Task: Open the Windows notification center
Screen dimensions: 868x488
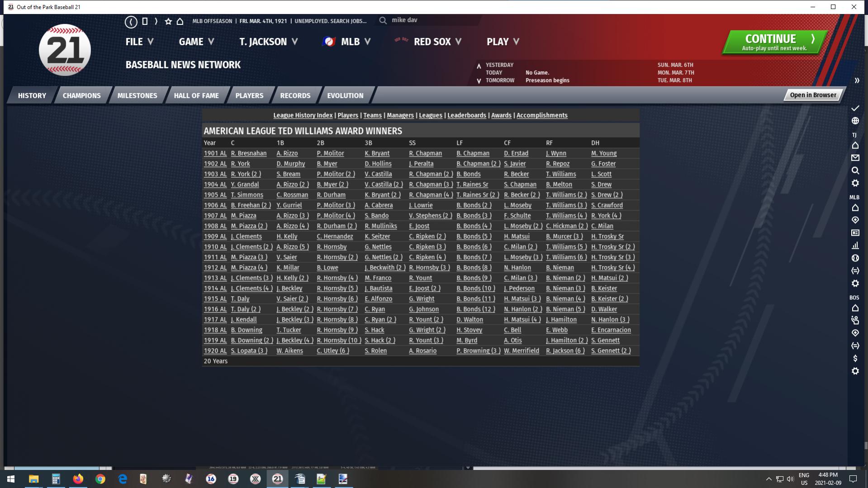Action: [853, 479]
